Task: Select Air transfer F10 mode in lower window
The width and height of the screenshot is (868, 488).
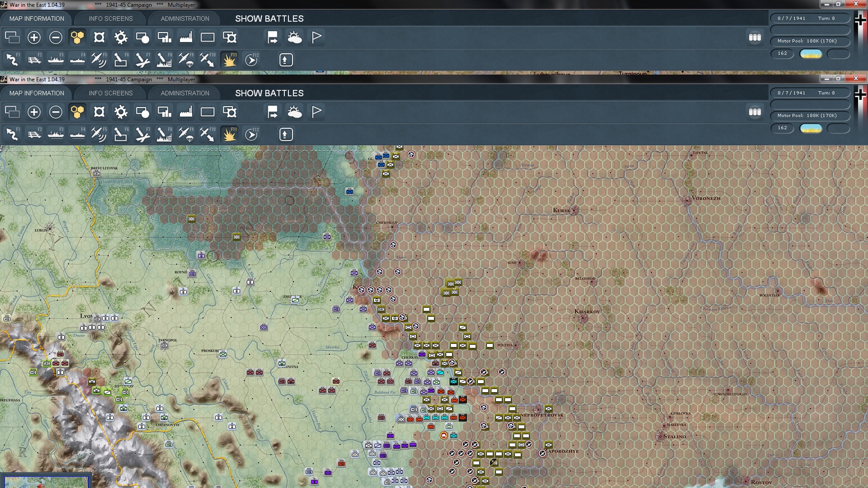Action: (x=208, y=135)
